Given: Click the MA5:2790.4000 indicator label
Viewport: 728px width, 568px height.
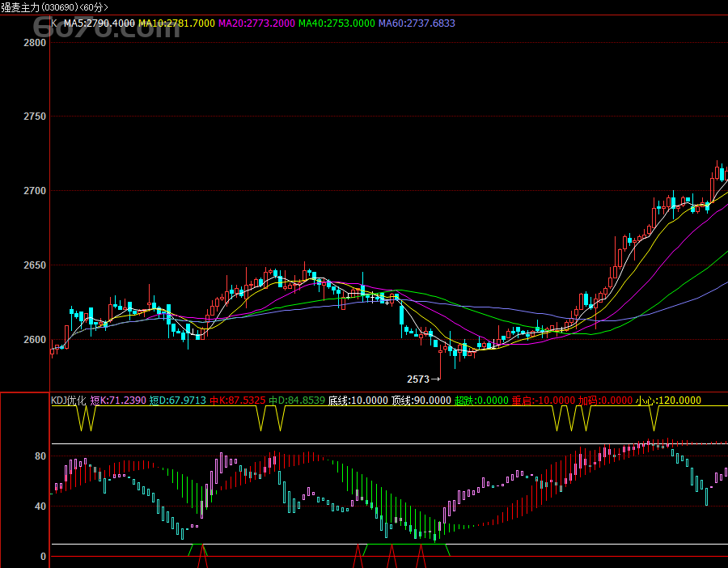Looking at the screenshot, I should [99, 23].
